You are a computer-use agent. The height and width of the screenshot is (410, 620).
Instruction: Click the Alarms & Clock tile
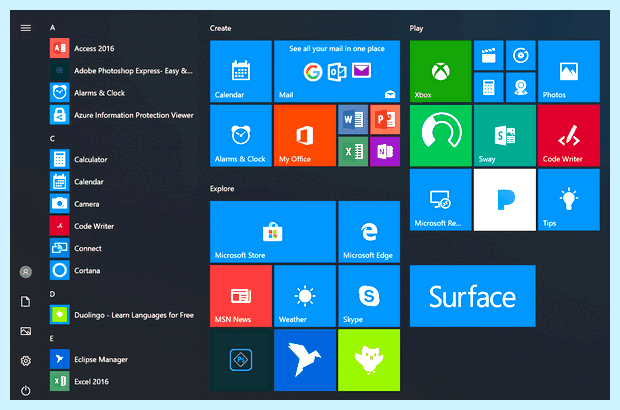point(241,136)
